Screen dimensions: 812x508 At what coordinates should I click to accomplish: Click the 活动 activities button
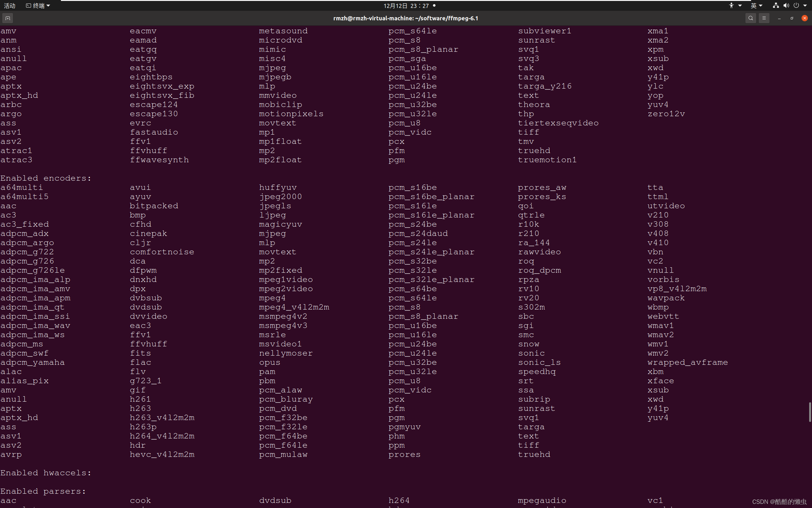coord(10,5)
